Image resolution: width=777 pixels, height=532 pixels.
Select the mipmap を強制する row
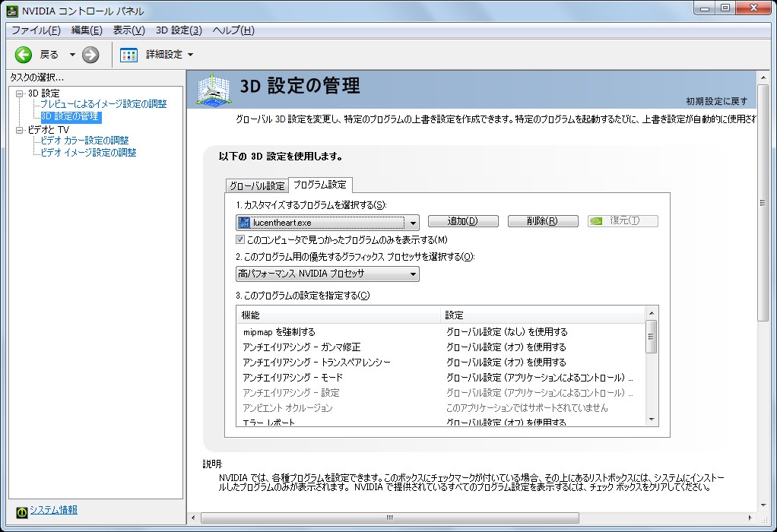click(441, 332)
